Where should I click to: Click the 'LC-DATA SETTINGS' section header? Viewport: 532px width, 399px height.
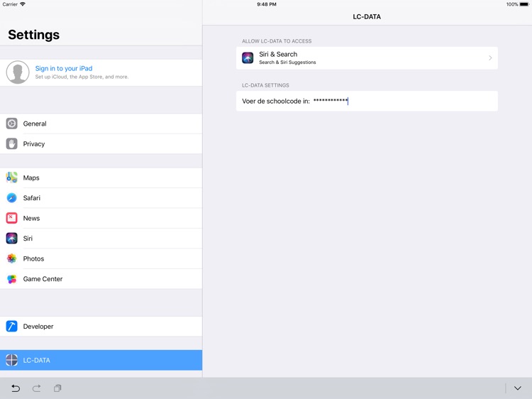(x=265, y=85)
